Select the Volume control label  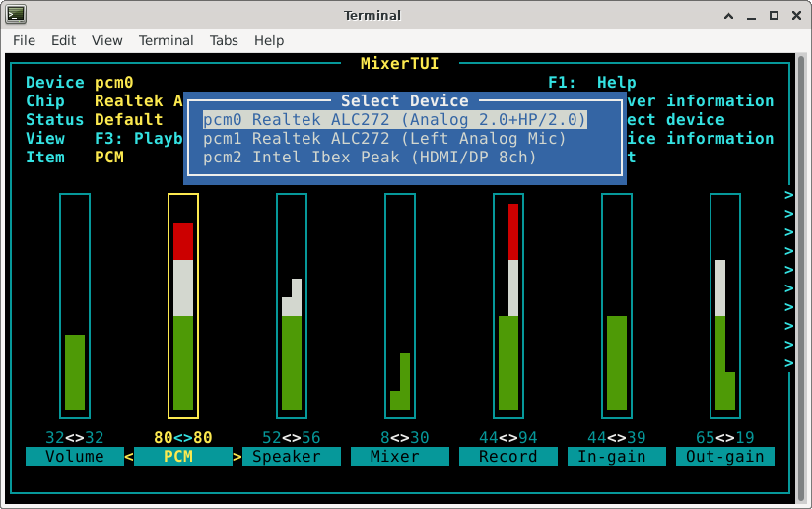[x=75, y=457]
